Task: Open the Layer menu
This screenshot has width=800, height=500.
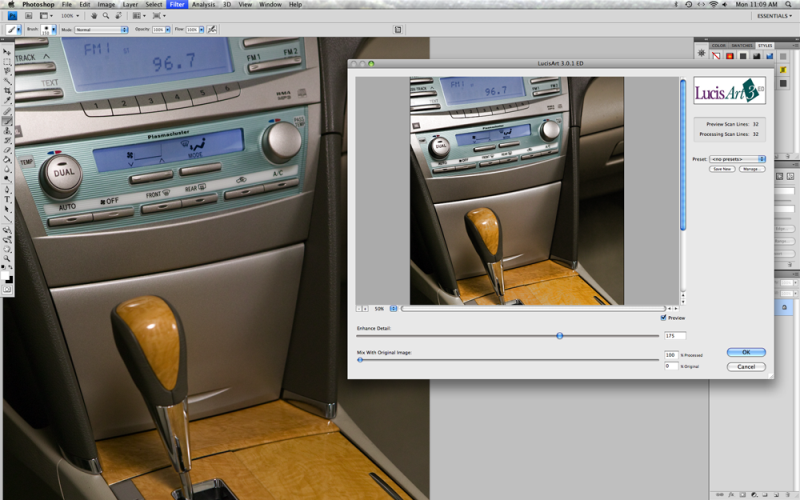Action: 130,4
